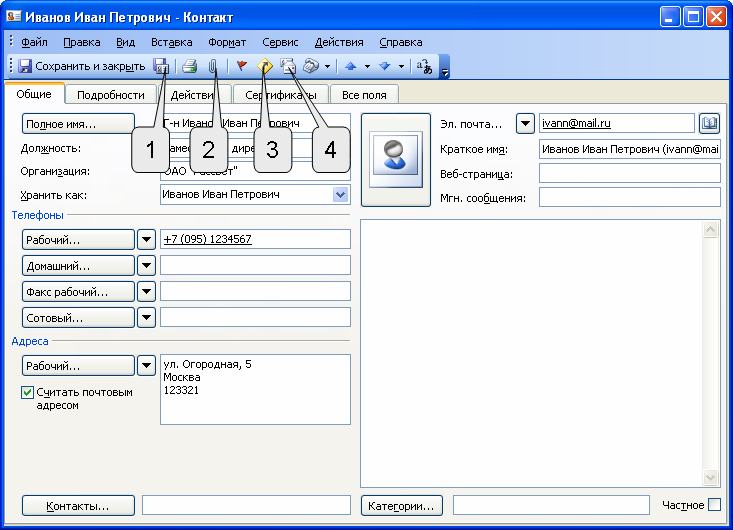Open dropdown next to Сотовый phone
This screenshot has height=530, width=733.
pos(146,318)
